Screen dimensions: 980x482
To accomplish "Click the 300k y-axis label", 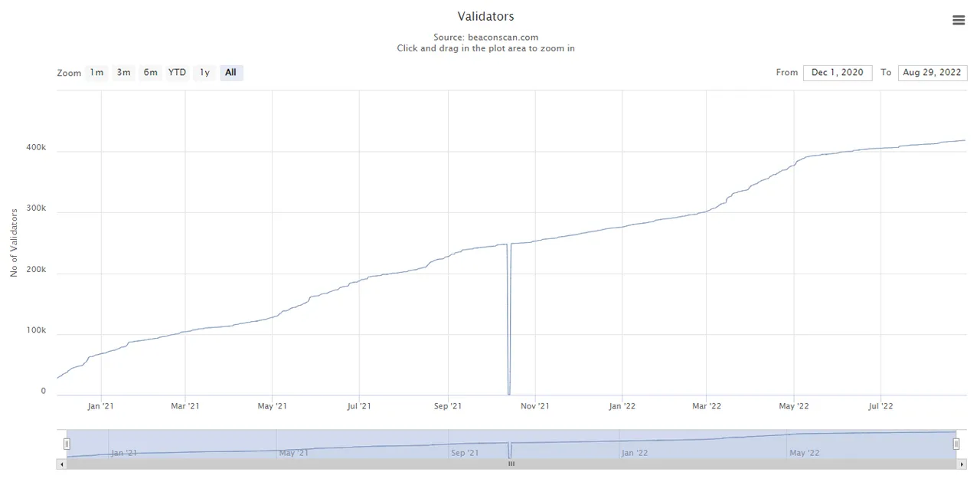I will [36, 208].
